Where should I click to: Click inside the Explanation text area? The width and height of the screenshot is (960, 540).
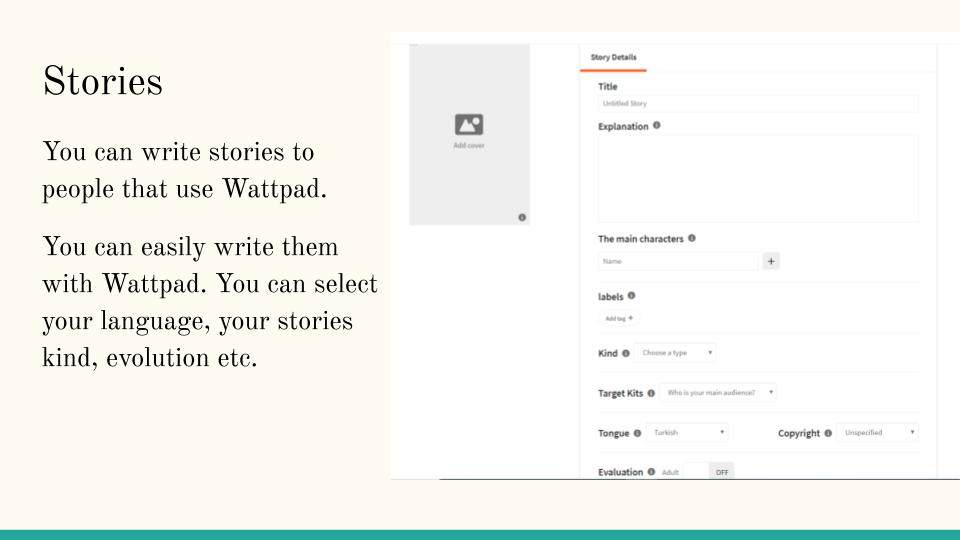757,178
